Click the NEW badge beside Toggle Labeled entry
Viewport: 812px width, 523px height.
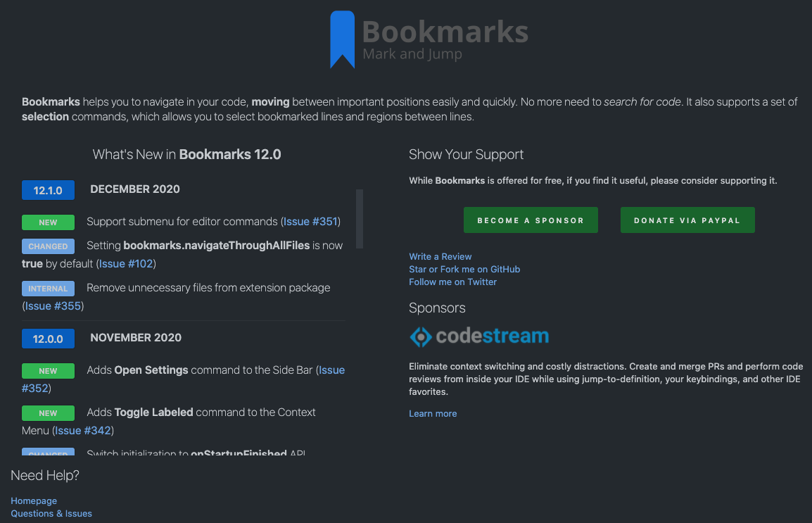pyautogui.click(x=48, y=412)
